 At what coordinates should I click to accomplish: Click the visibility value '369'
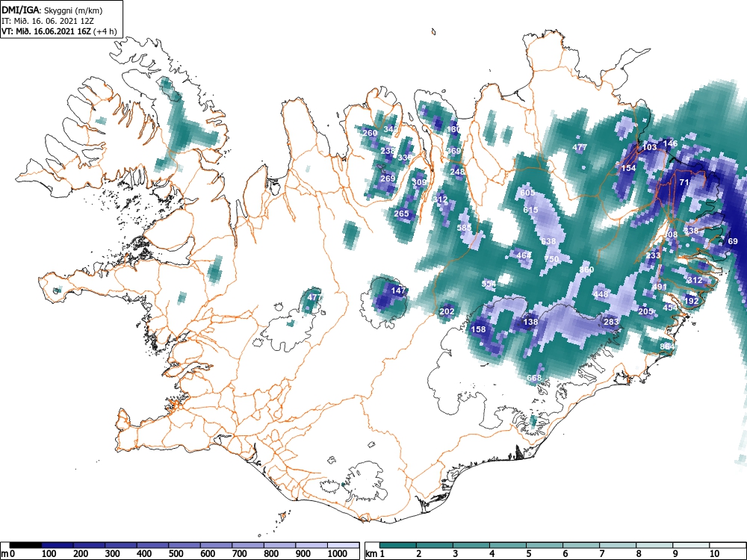(x=453, y=151)
